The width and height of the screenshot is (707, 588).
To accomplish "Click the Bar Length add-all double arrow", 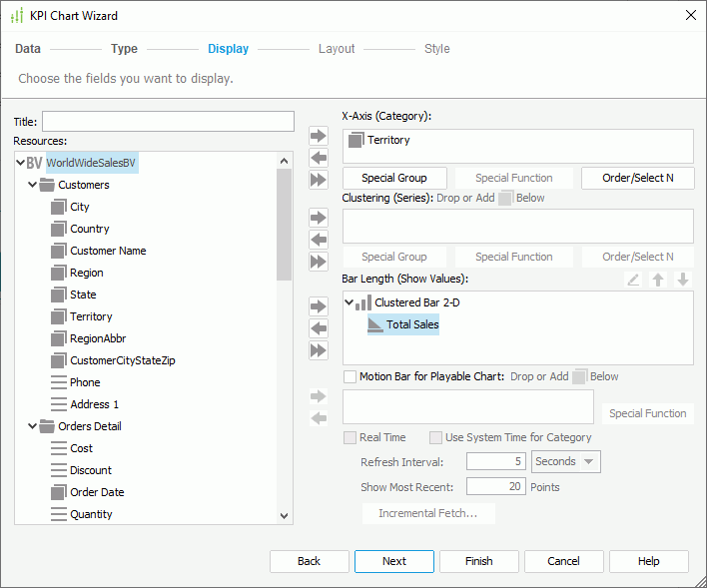I will click(x=319, y=350).
